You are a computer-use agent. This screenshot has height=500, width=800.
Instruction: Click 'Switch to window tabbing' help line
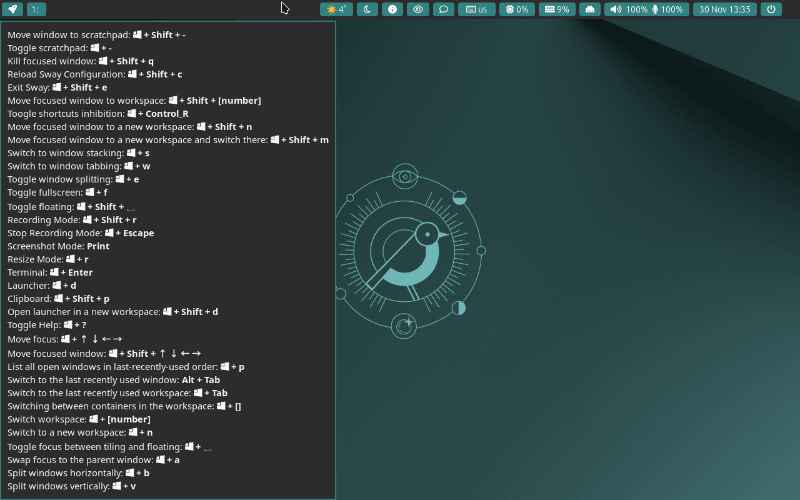[79, 166]
